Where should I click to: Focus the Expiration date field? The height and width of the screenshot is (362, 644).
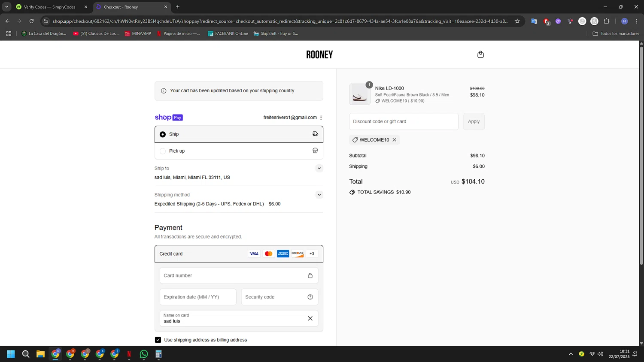[198, 297]
